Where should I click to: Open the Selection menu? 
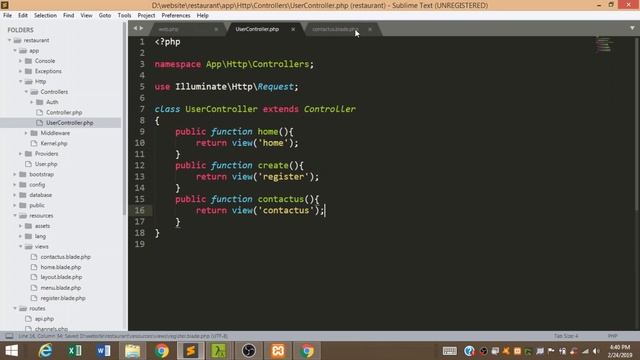coord(45,16)
